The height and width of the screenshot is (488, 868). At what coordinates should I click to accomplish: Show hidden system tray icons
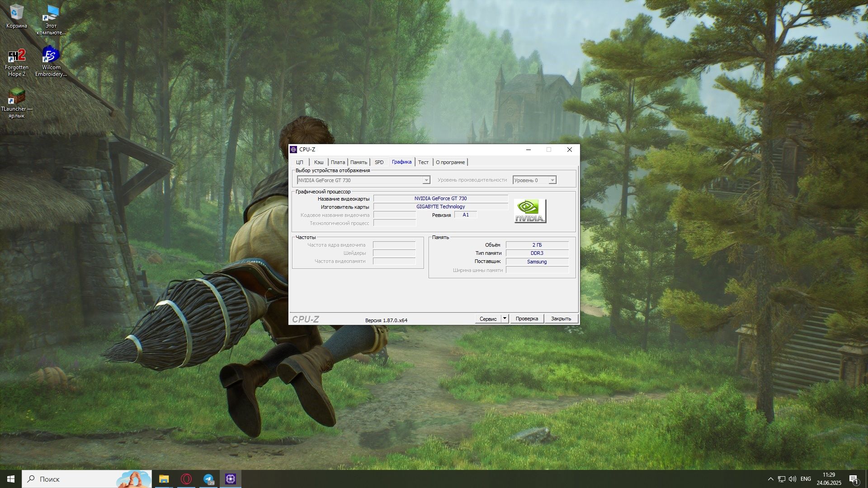[770, 479]
